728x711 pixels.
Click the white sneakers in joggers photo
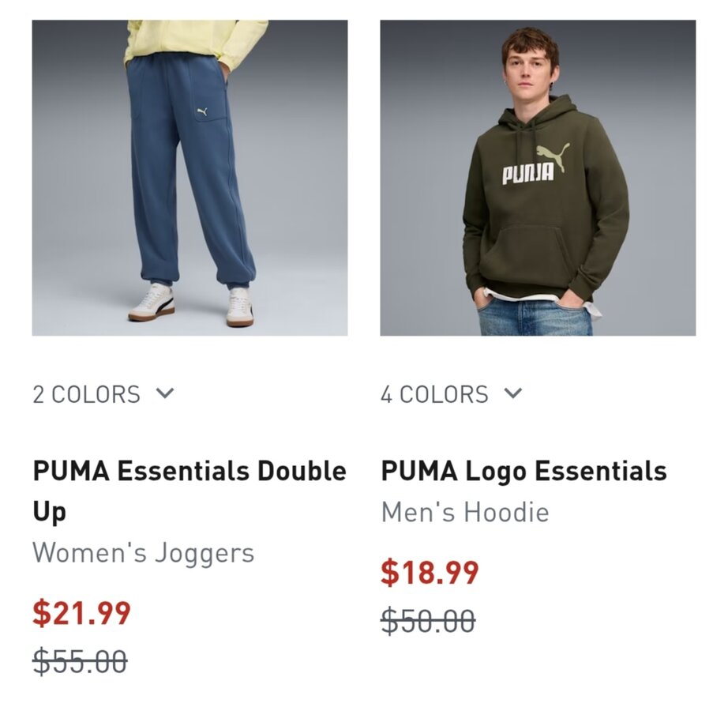click(191, 304)
